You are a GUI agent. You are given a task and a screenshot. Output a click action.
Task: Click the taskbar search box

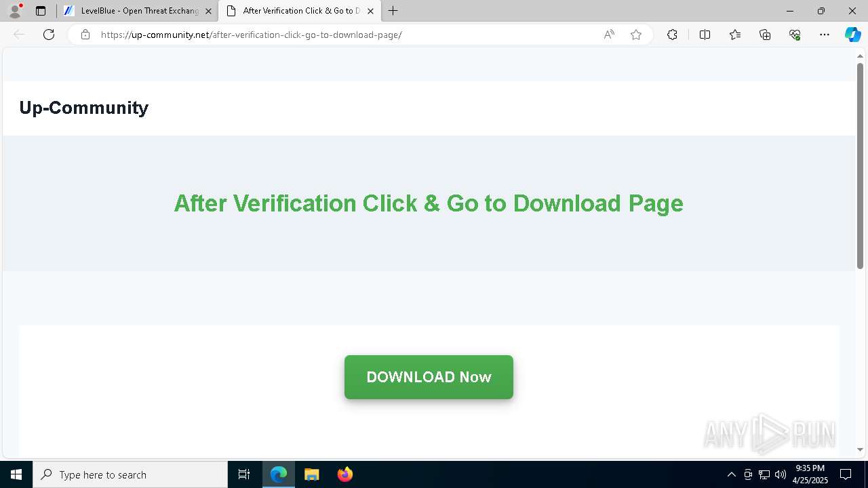[130, 474]
